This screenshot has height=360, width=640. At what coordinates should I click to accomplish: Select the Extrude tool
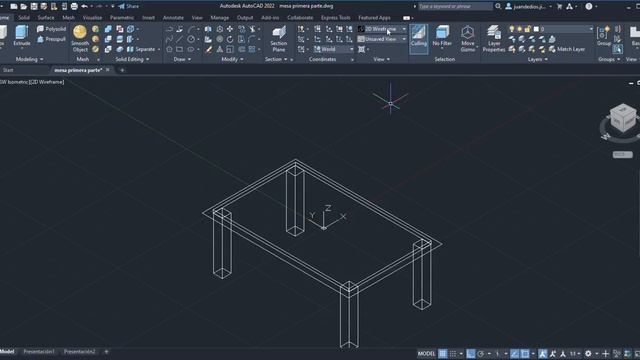tap(22, 36)
